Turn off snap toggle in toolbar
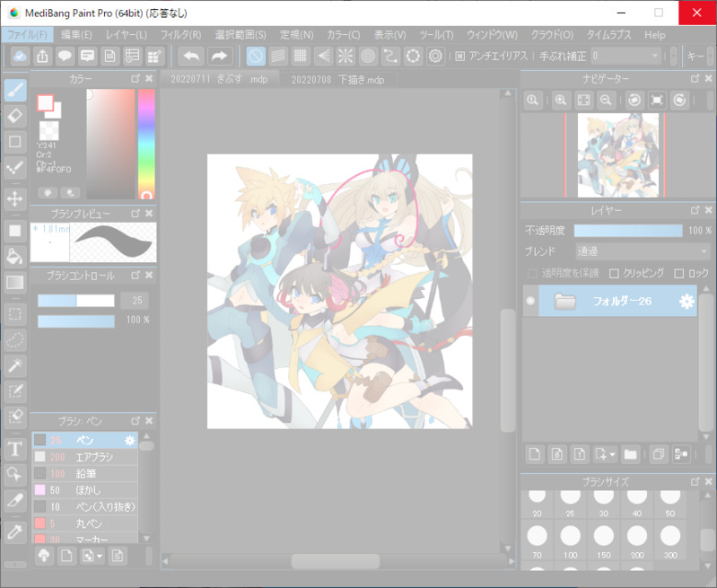 pyautogui.click(x=256, y=56)
